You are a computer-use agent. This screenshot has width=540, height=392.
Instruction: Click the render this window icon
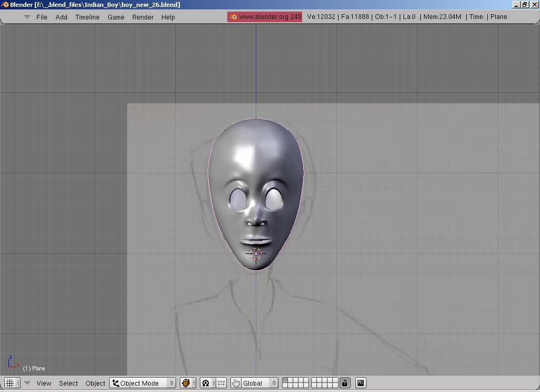[x=361, y=383]
